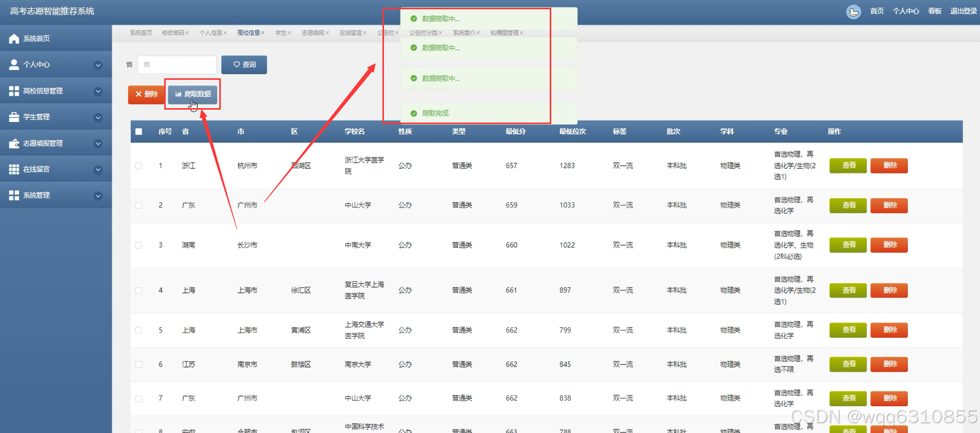Close the 在线留言 tab with its X
The image size is (980, 433).
(x=365, y=33)
